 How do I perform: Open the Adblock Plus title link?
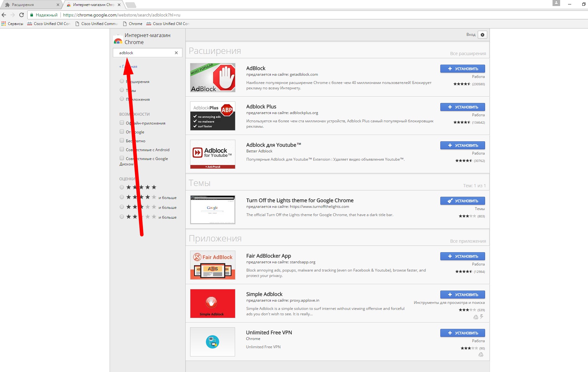tap(261, 106)
